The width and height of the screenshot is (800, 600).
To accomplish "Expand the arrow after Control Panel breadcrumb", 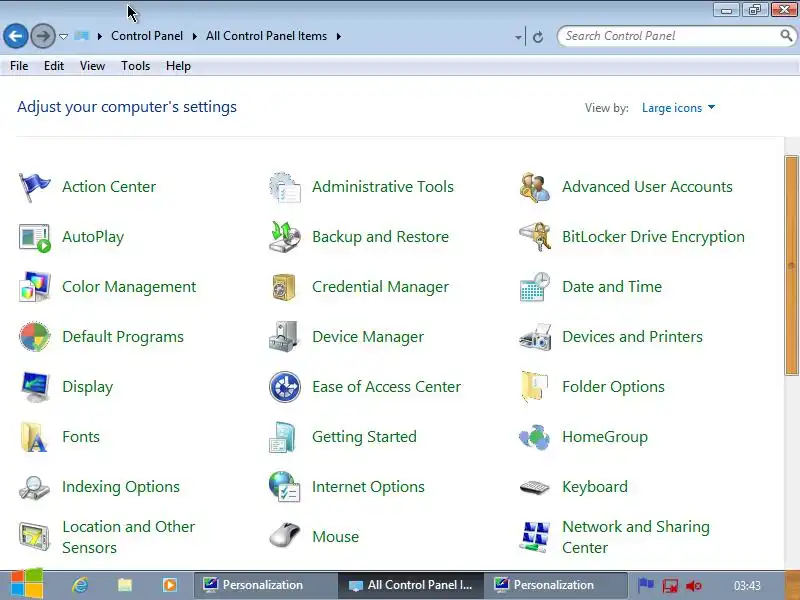I will pyautogui.click(x=194, y=36).
